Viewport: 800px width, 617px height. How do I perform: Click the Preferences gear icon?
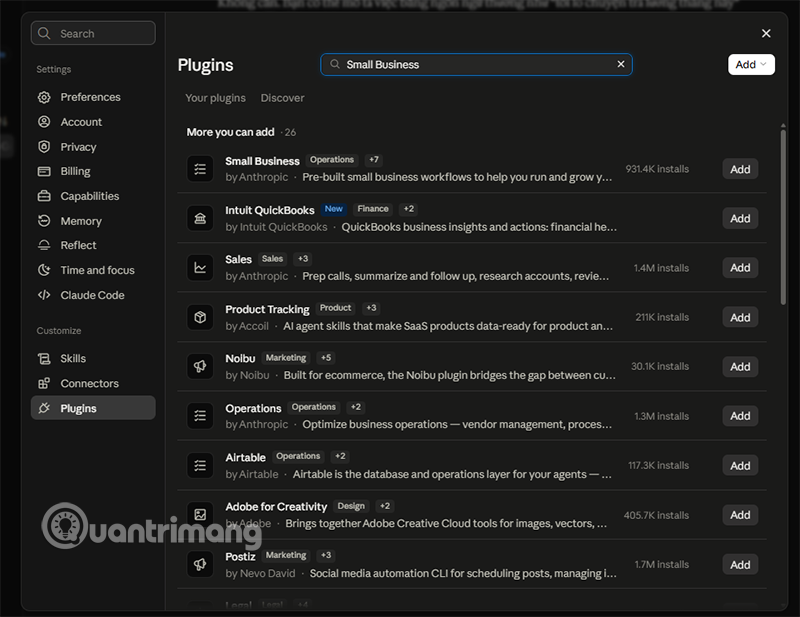(44, 97)
